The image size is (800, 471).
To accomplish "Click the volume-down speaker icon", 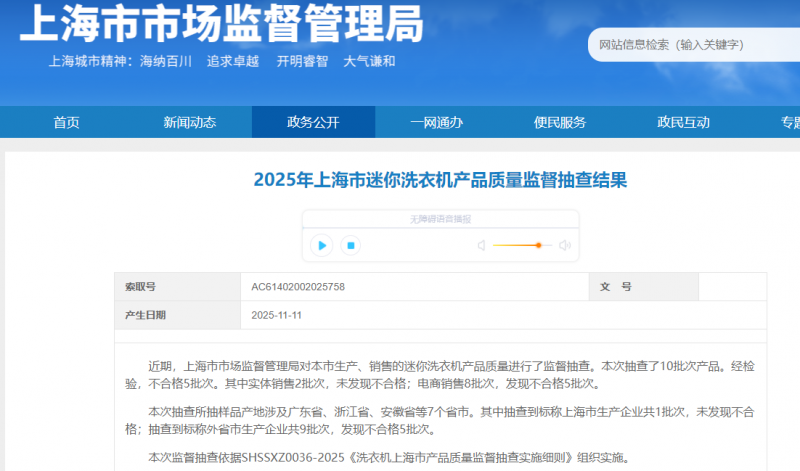I will (481, 245).
